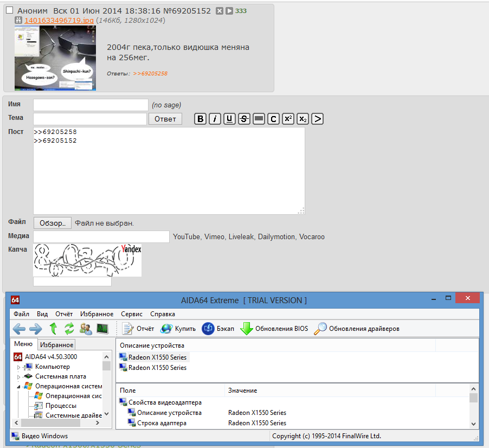Click the Refresh icon in AIDA64 toolbar
The width and height of the screenshot is (489, 448).
coord(69,329)
